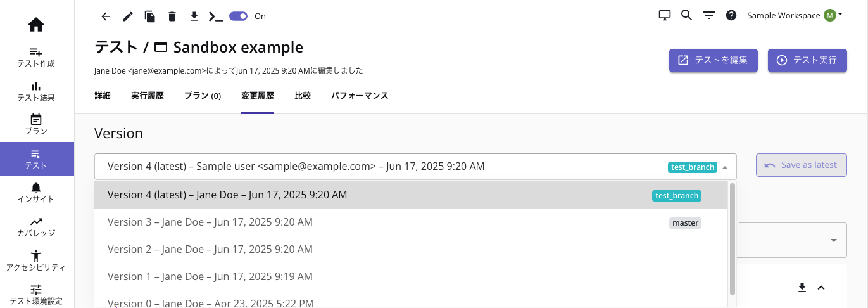
Task: Click the テストを編集 button
Action: pyautogui.click(x=714, y=60)
